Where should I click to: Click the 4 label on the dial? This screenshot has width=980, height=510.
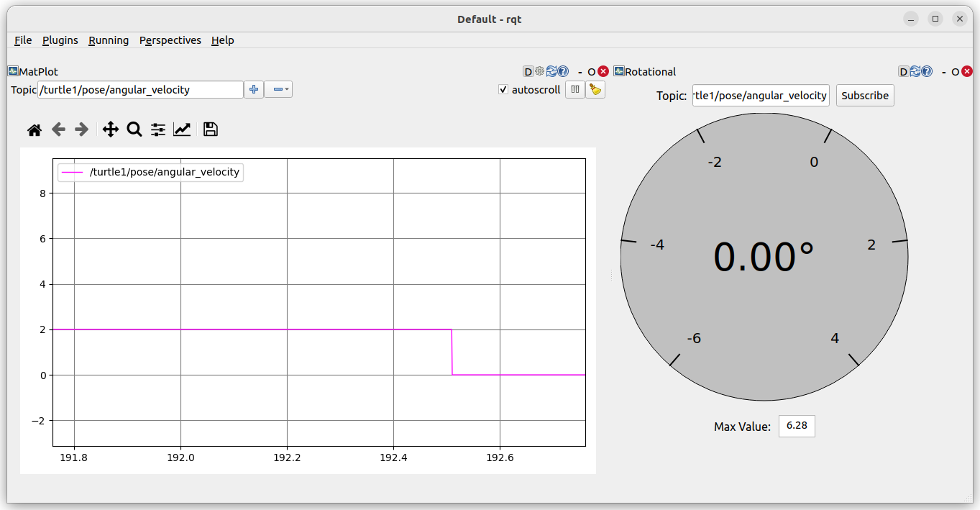tap(835, 338)
